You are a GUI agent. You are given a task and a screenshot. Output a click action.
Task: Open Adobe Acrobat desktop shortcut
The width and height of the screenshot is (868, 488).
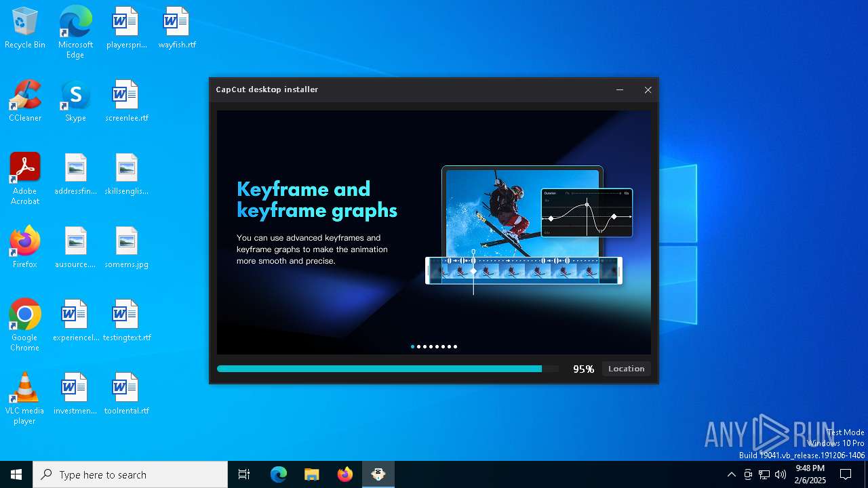25,179
